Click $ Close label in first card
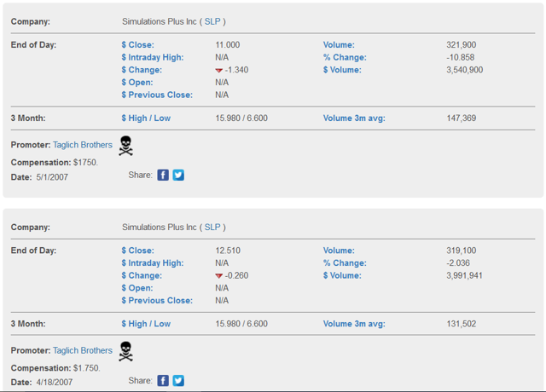The width and height of the screenshot is (546, 392). pyautogui.click(x=138, y=45)
